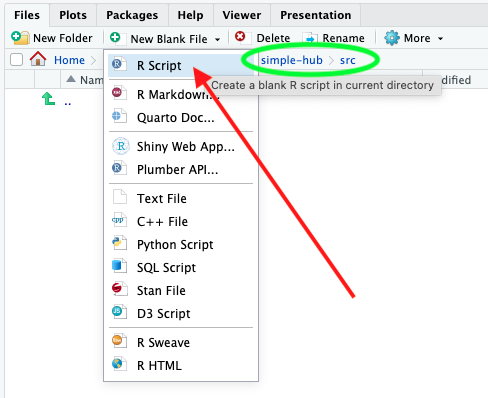The image size is (488, 398).
Task: Click the New Folder button label
Action: tap(63, 38)
